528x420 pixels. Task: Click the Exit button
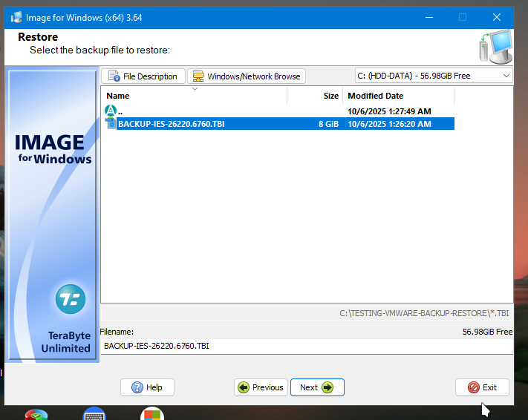482,387
